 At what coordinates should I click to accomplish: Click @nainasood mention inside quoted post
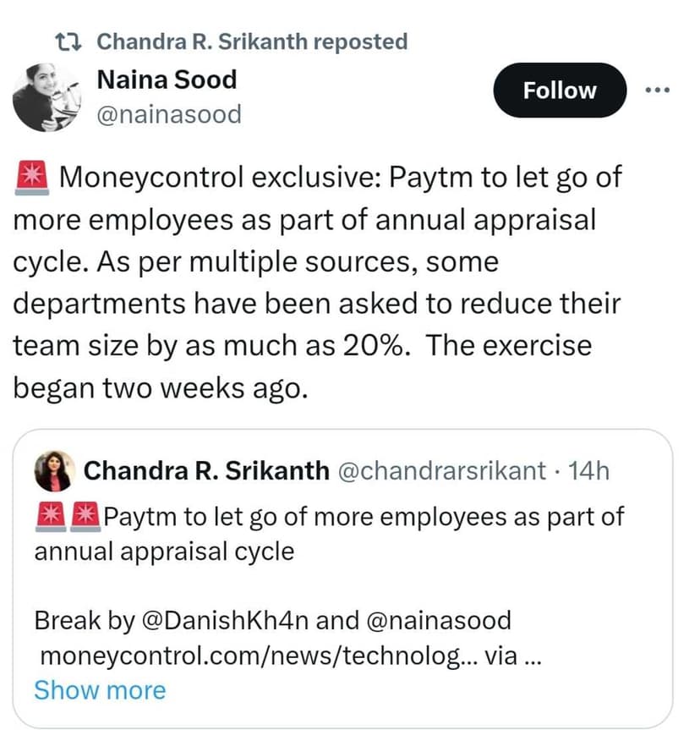(439, 622)
